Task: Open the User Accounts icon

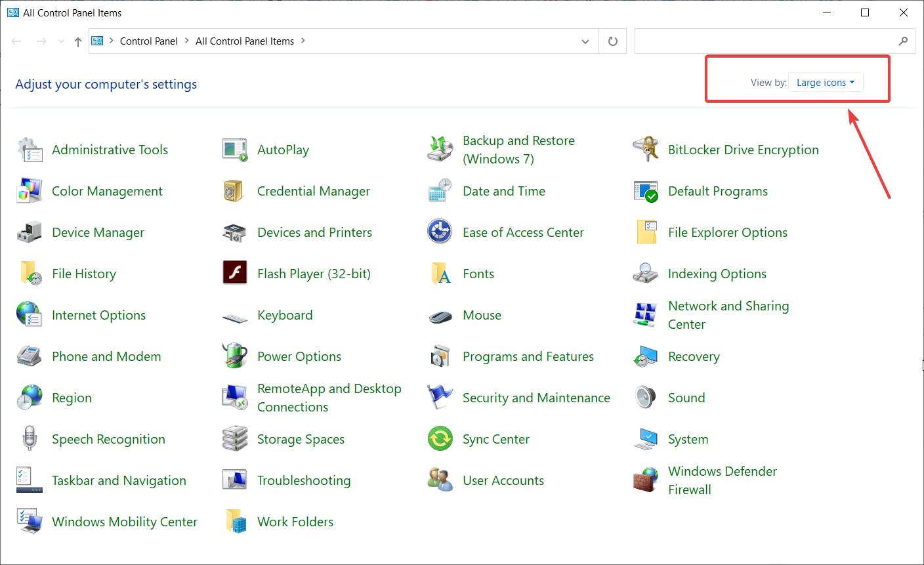Action: pyautogui.click(x=440, y=480)
